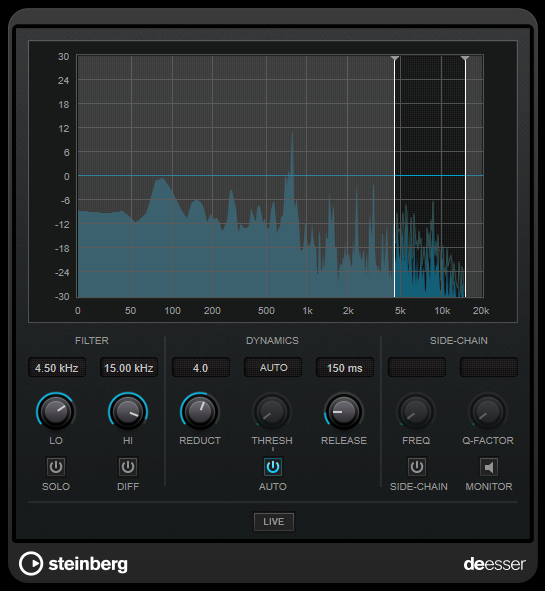Click the low filter band marker handle
This screenshot has height=591, width=545.
pyautogui.click(x=395, y=59)
